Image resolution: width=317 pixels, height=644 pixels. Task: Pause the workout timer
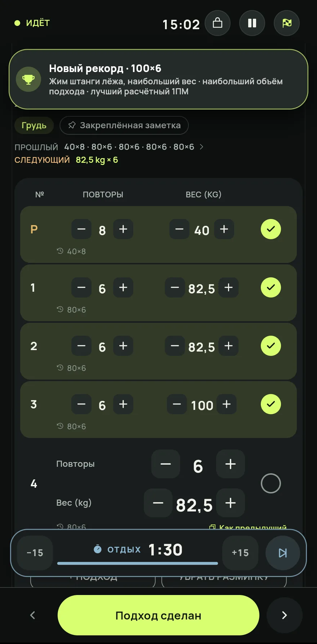(x=252, y=23)
